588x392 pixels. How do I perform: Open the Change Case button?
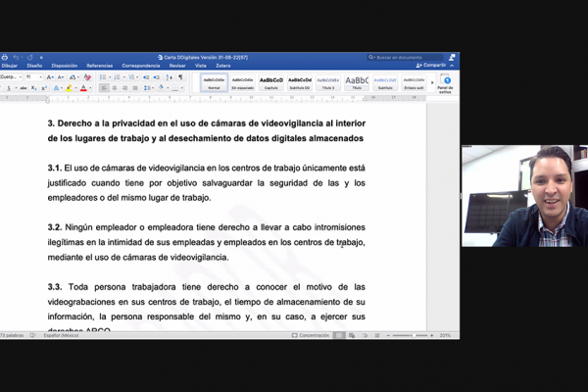click(73, 77)
